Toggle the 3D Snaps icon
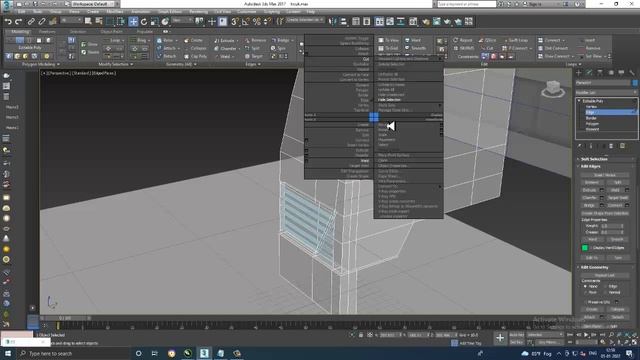Viewport: 640px width, 360px height. click(x=235, y=21)
